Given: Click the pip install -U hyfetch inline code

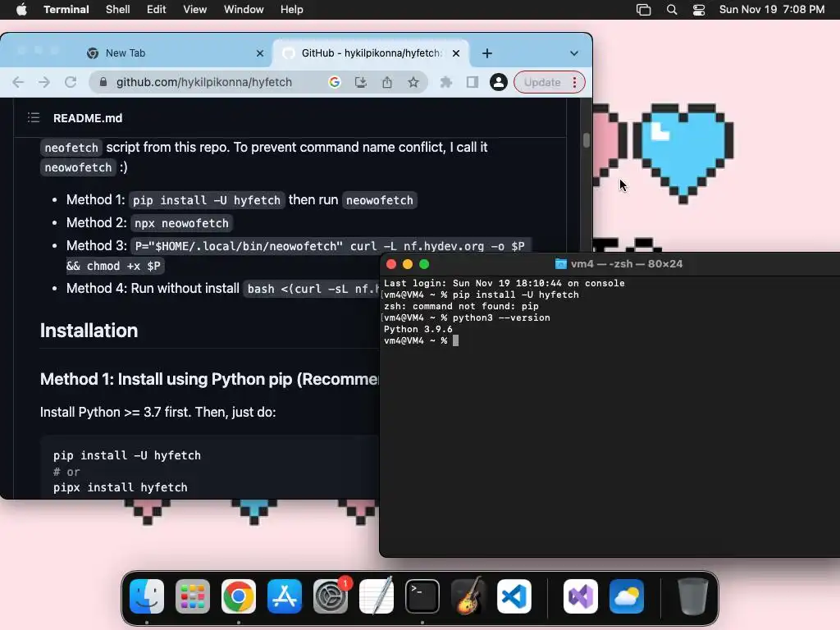Looking at the screenshot, I should tap(206, 200).
